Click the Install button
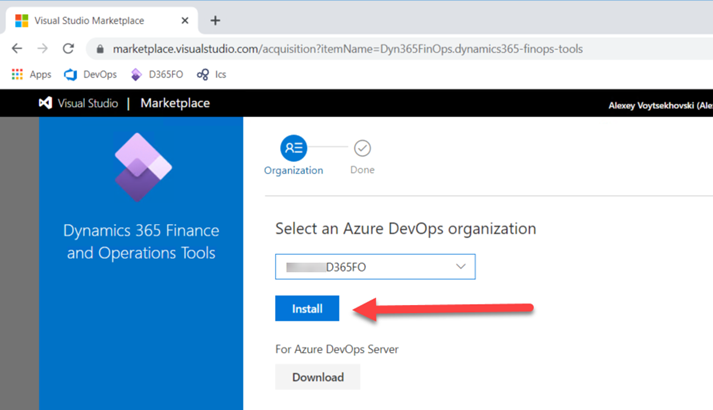Image resolution: width=713 pixels, height=410 pixels. [307, 309]
